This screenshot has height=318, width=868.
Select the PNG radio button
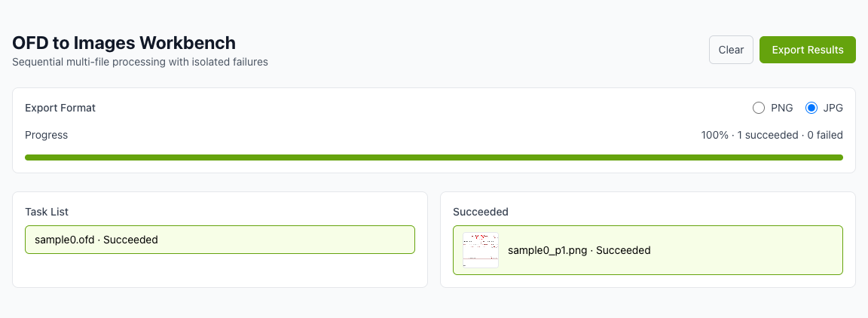pos(759,108)
